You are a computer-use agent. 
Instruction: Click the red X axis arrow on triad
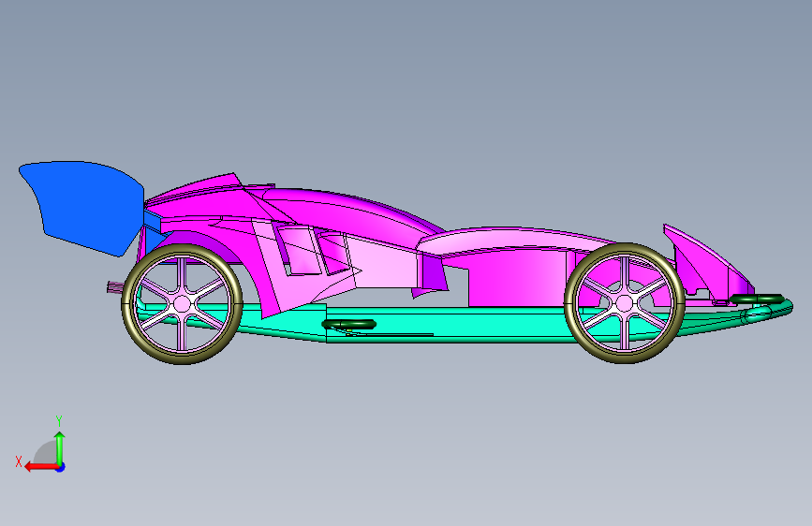pyautogui.click(x=40, y=467)
